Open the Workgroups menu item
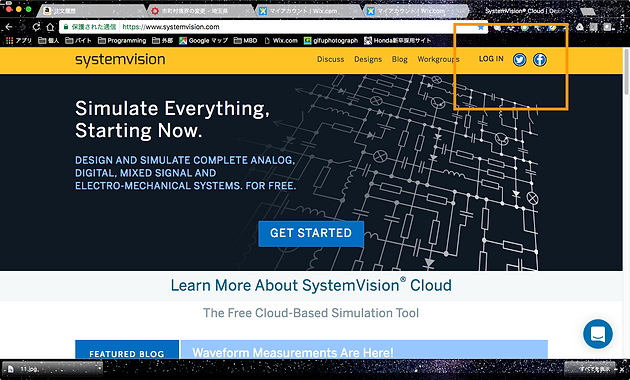The image size is (630, 380). tap(438, 59)
